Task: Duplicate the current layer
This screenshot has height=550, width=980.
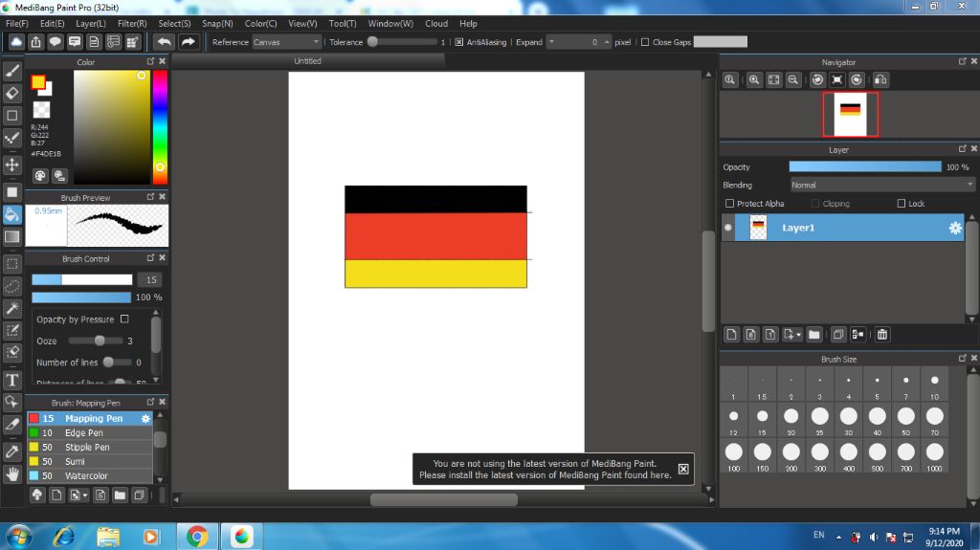Action: [838, 335]
